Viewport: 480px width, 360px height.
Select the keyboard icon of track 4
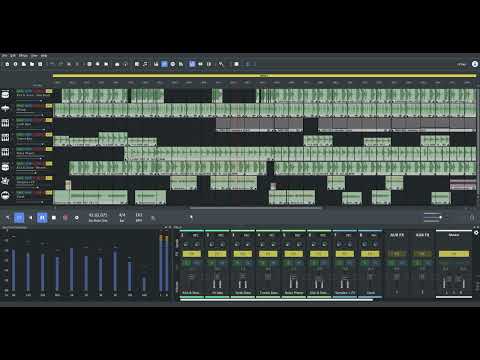[x=5, y=137]
